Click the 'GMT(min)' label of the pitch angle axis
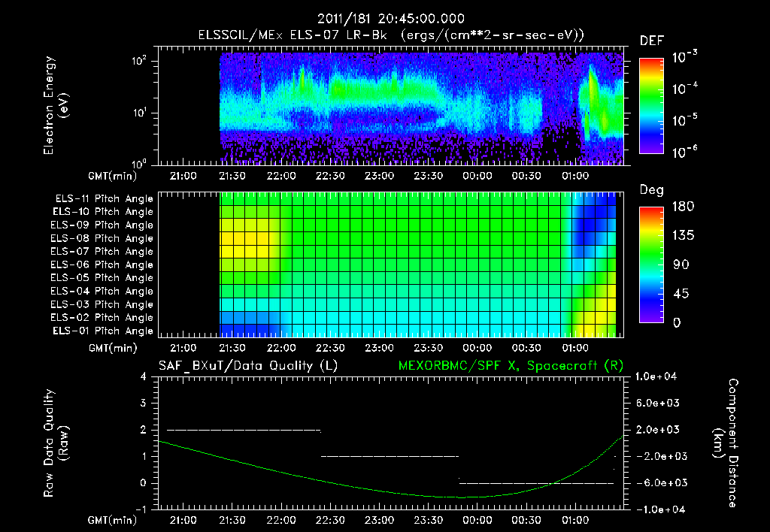Viewport: 770px width, 532px height. click(x=113, y=349)
